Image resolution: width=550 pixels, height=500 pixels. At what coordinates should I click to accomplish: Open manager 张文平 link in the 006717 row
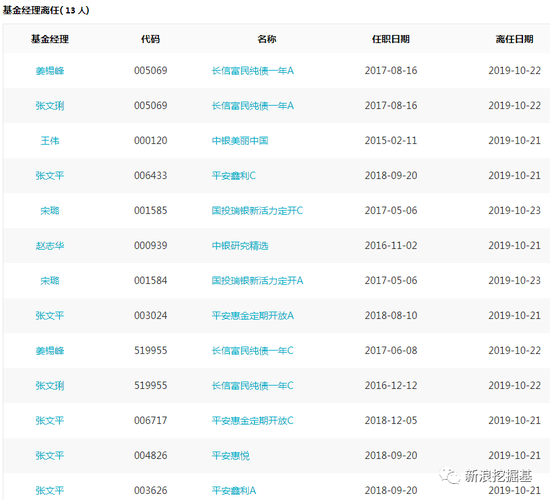pos(50,420)
